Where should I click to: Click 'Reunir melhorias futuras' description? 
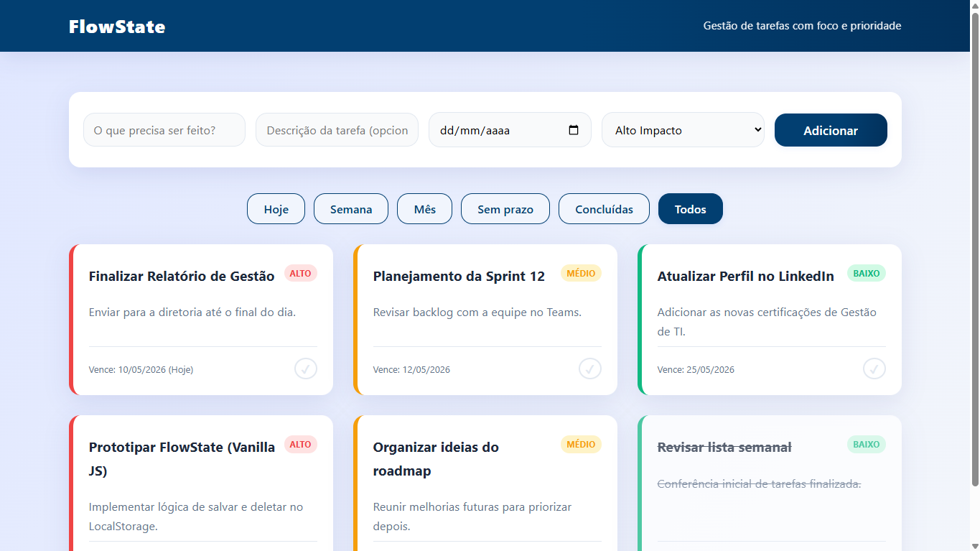472,517
